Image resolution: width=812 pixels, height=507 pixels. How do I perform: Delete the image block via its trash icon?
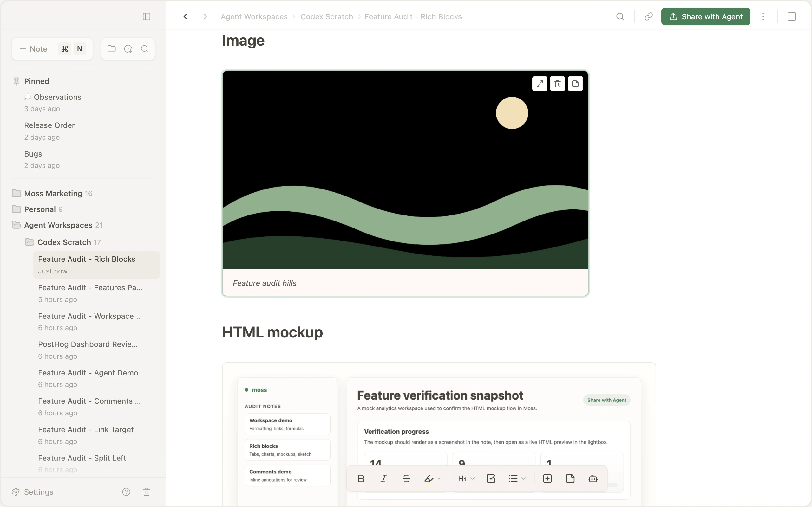pos(557,83)
